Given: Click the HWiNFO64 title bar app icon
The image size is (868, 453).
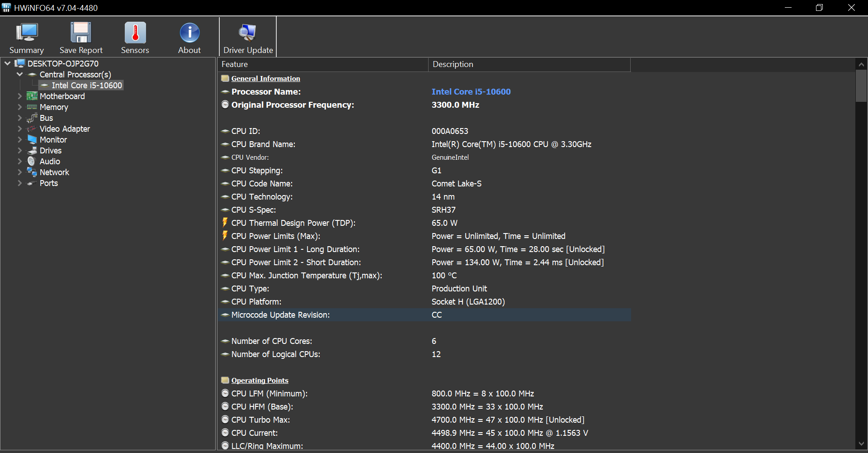Looking at the screenshot, I should tap(6, 8).
